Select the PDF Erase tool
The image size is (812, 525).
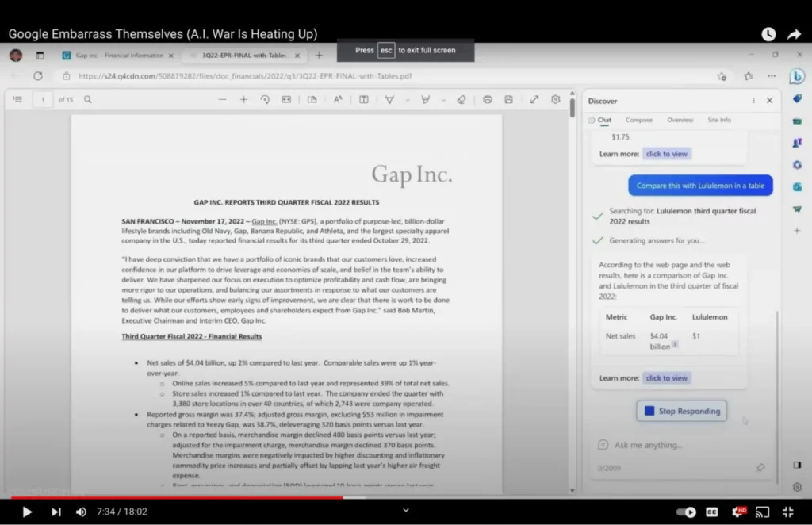point(462,99)
